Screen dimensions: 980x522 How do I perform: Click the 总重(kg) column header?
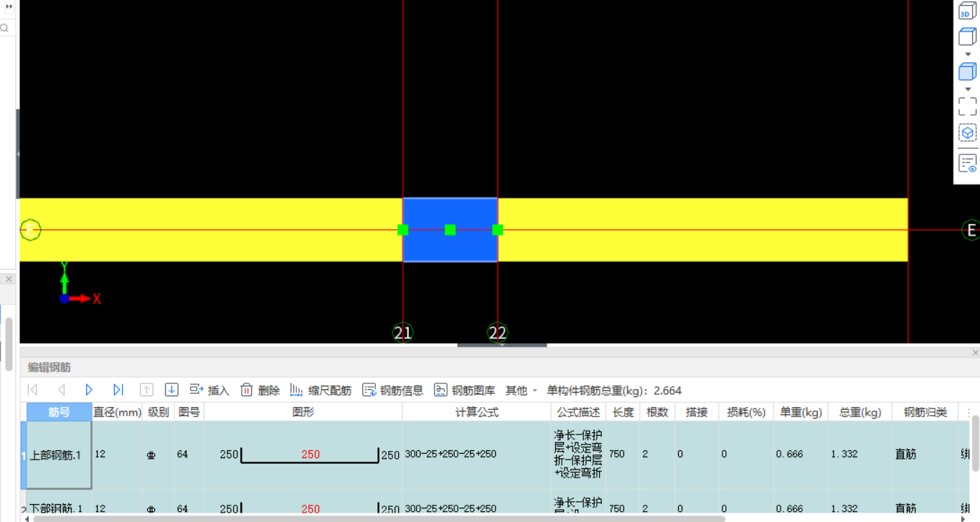coord(860,412)
